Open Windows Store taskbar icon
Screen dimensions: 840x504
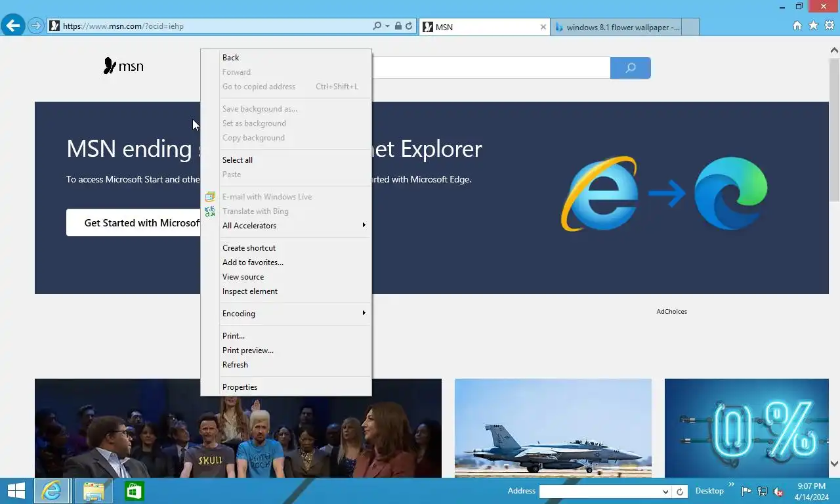[134, 491]
